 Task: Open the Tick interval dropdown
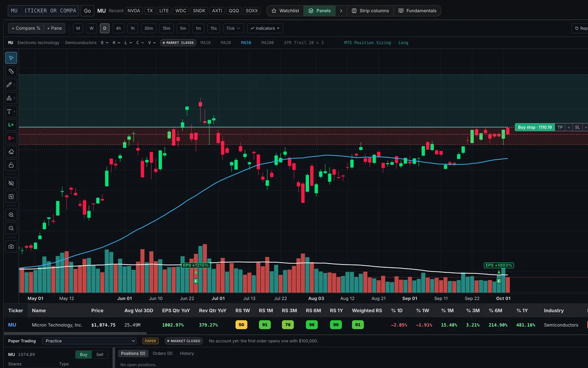tap(233, 29)
